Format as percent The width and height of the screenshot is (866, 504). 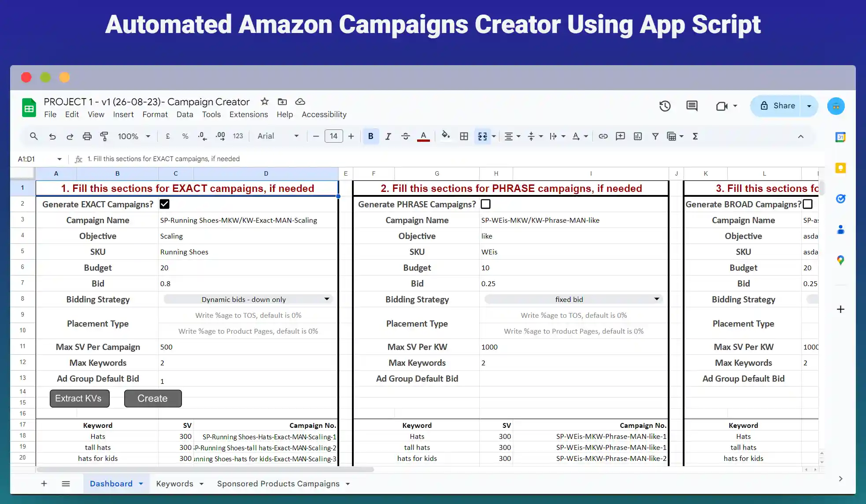tap(185, 136)
